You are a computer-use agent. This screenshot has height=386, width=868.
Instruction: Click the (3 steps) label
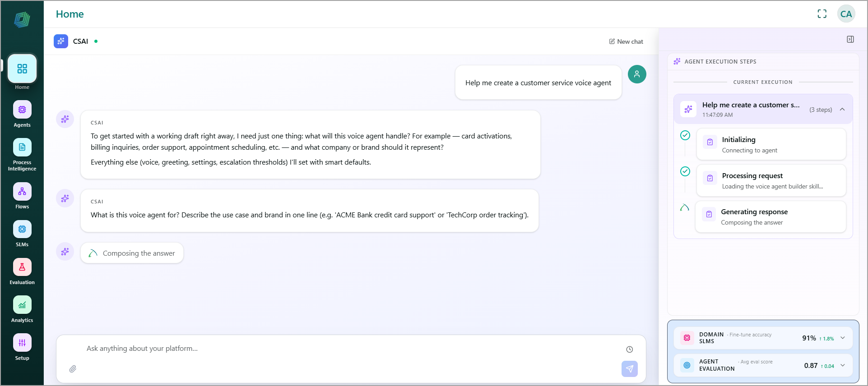click(x=821, y=110)
